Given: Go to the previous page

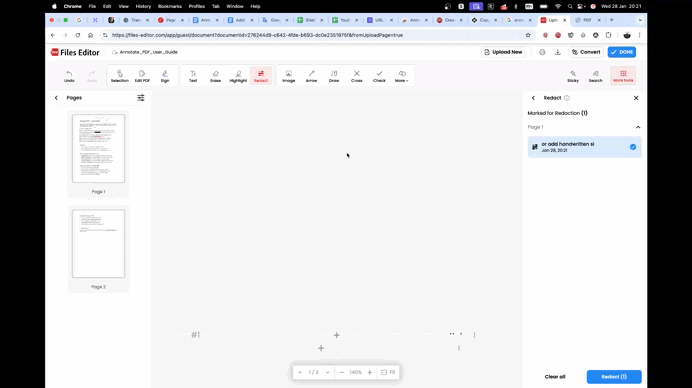Looking at the screenshot, I should [300, 372].
